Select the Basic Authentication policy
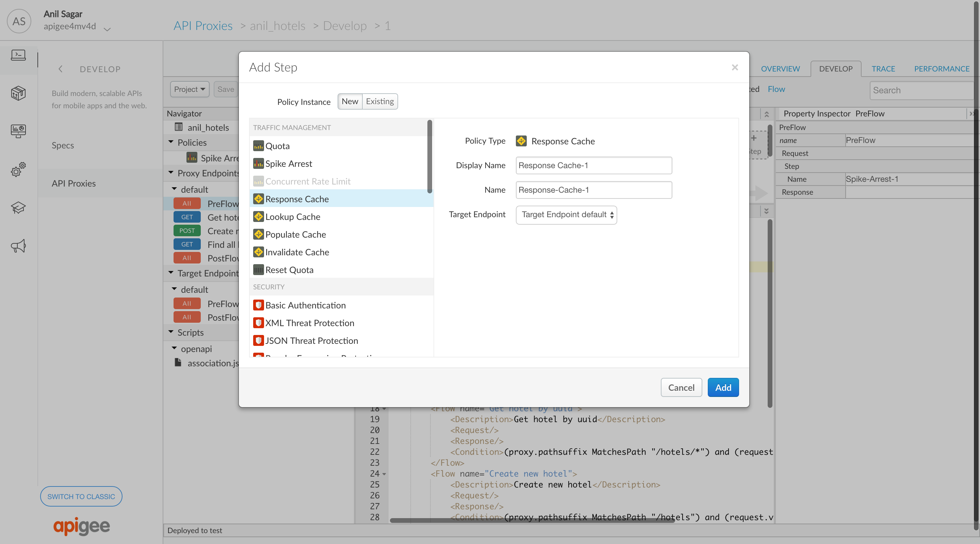980x544 pixels. pos(305,305)
